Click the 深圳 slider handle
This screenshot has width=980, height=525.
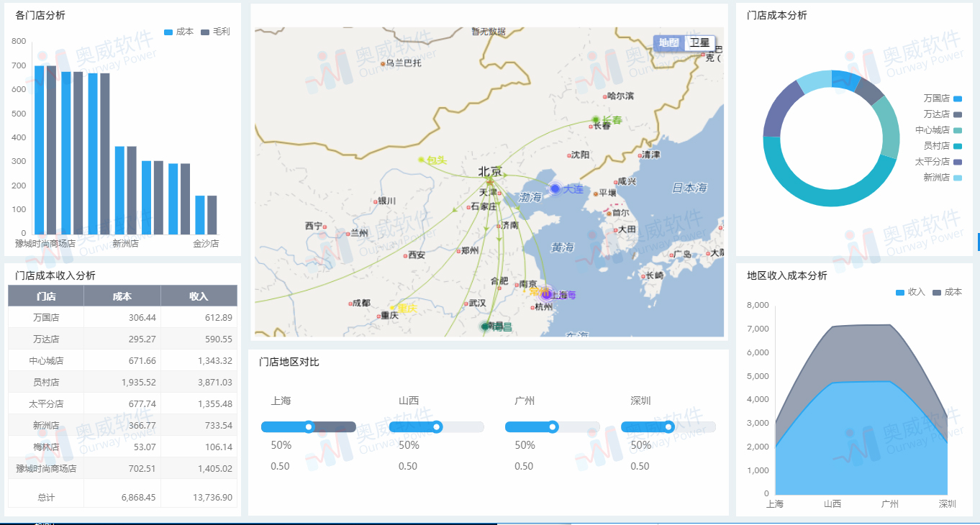[669, 427]
